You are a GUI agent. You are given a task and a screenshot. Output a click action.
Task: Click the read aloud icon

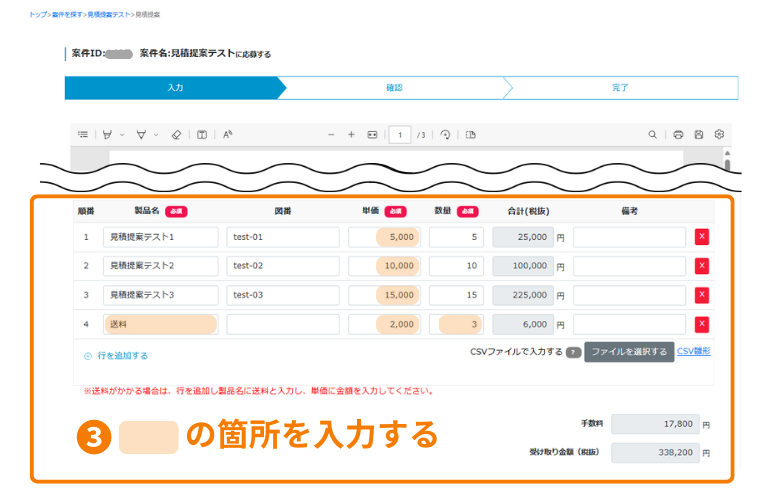click(x=227, y=134)
